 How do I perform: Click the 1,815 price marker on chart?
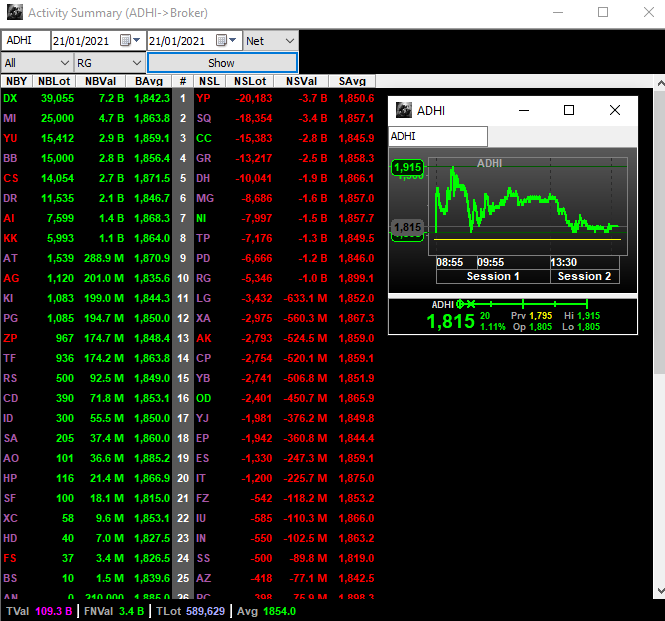click(x=408, y=227)
